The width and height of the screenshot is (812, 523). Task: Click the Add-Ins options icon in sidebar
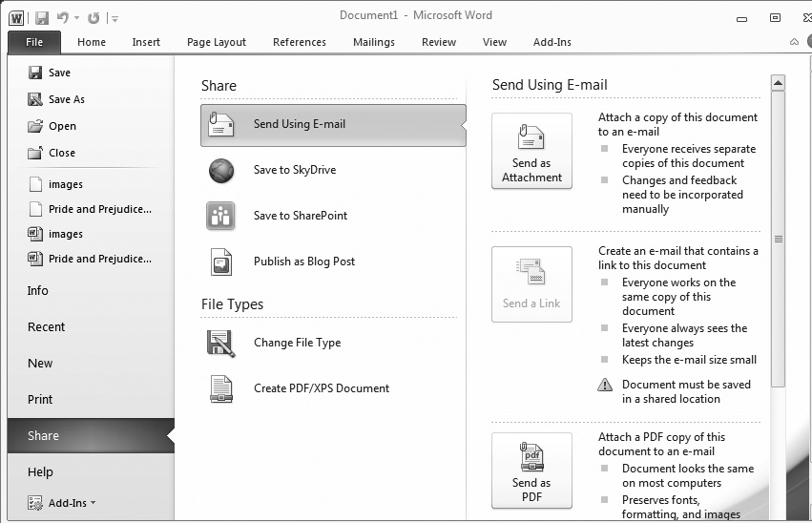[35, 503]
